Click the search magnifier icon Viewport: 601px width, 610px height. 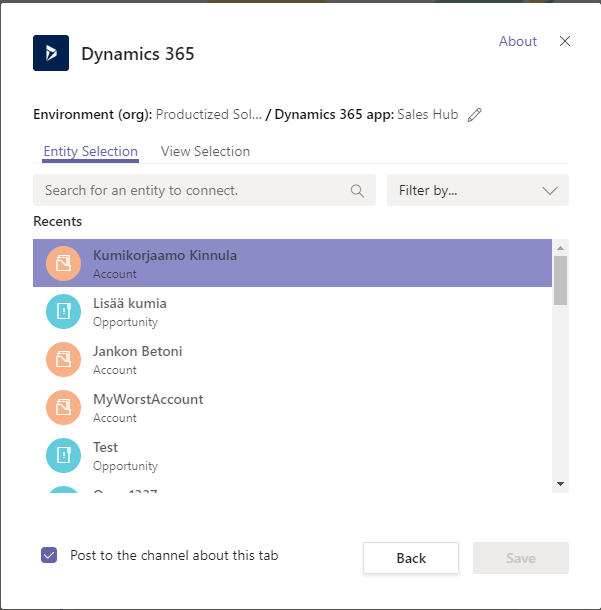(x=358, y=190)
